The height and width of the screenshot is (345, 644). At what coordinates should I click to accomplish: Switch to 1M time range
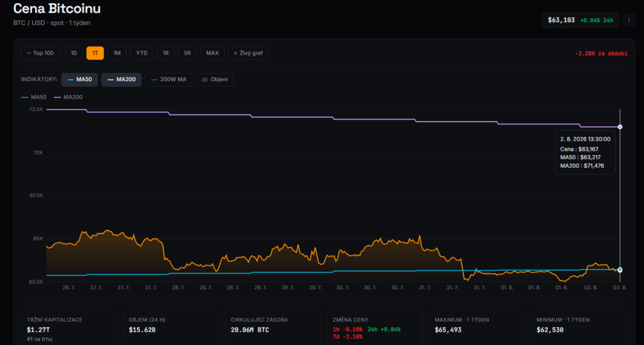click(117, 53)
